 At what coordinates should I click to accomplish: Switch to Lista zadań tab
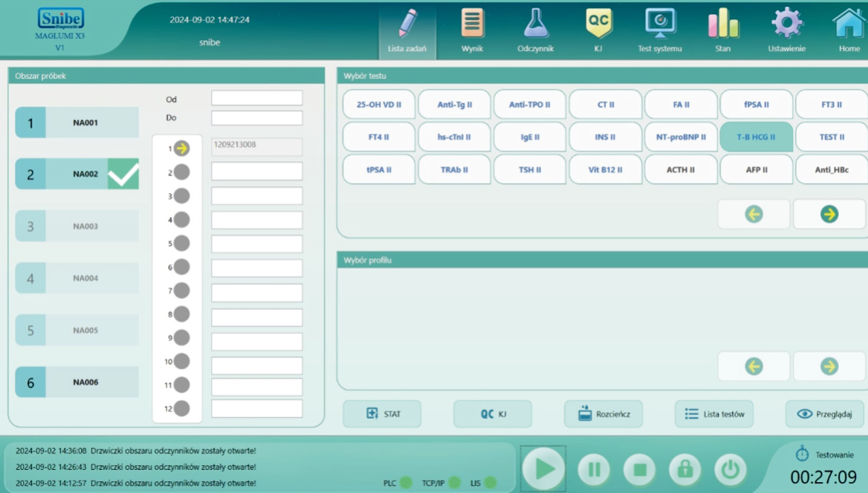(407, 31)
